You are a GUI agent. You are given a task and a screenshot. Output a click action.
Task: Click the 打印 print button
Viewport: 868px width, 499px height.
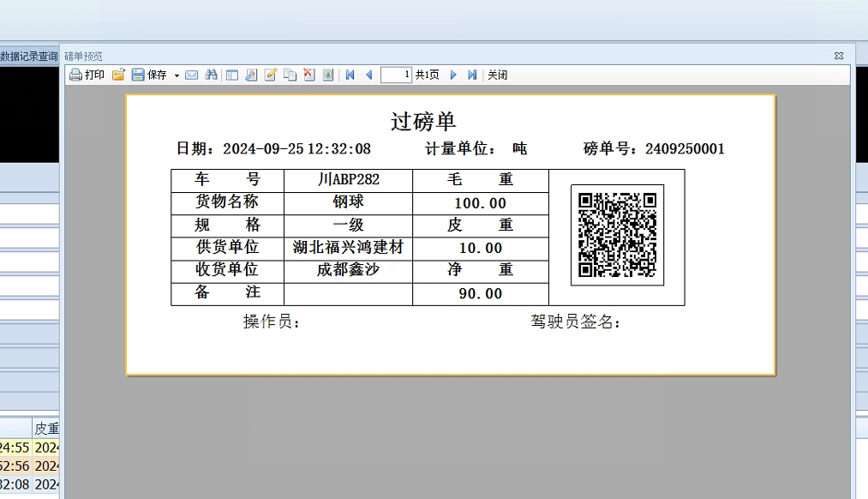pyautogui.click(x=87, y=75)
